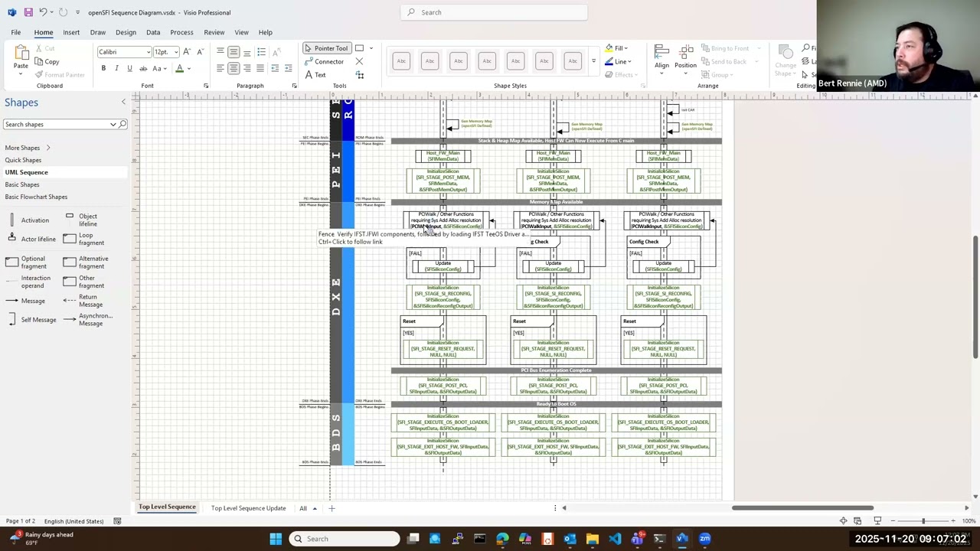Open the font color dropdown arrow
This screenshot has height=551, width=980.
188,69
